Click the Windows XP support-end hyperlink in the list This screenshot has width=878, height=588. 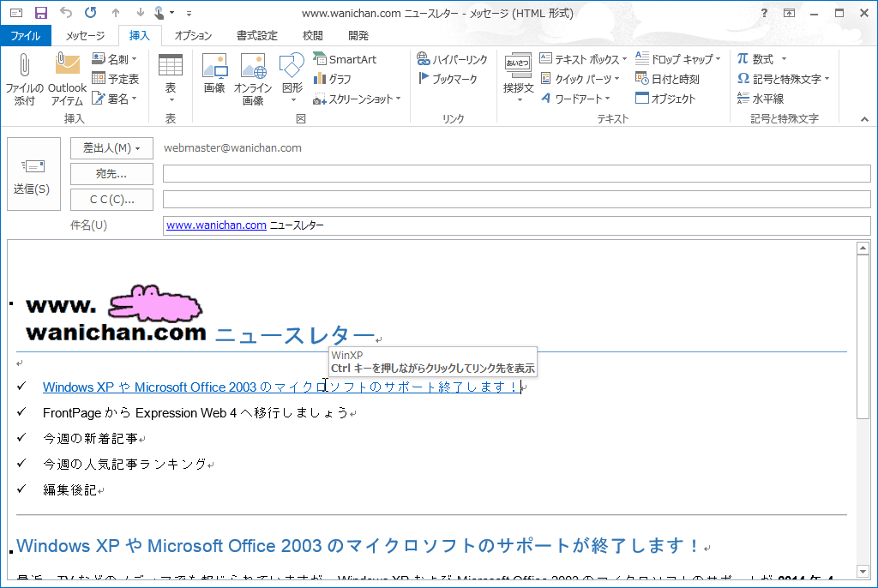[281, 387]
